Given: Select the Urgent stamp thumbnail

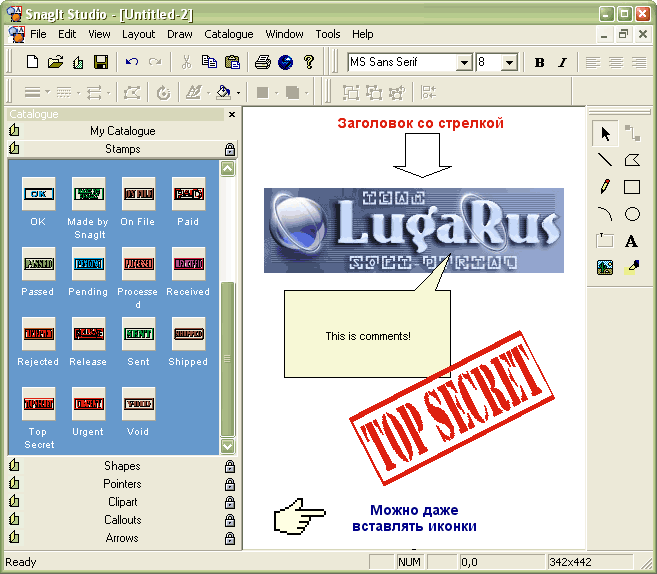Looking at the screenshot, I should click(88, 404).
